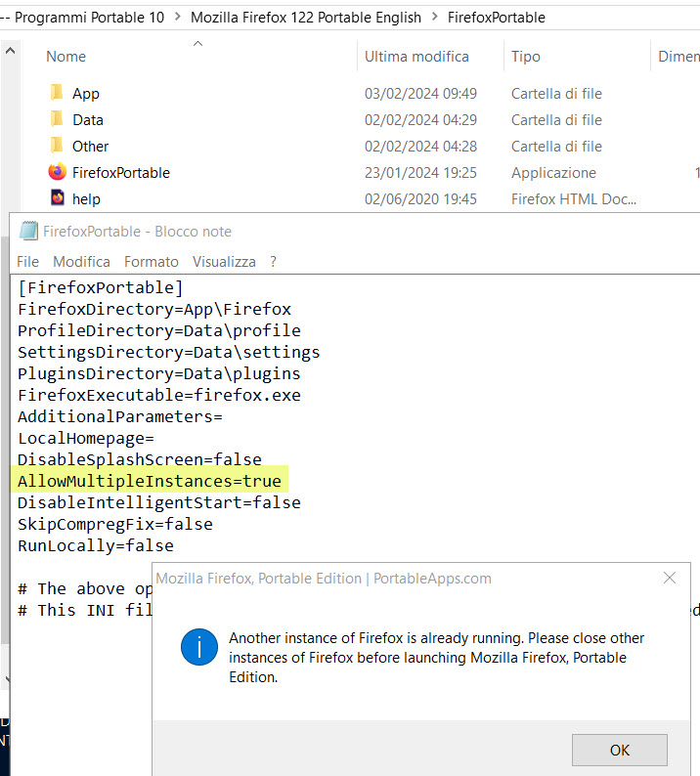Click date 23/01/2024 19:25
This screenshot has height=776, width=700.
pos(420,173)
